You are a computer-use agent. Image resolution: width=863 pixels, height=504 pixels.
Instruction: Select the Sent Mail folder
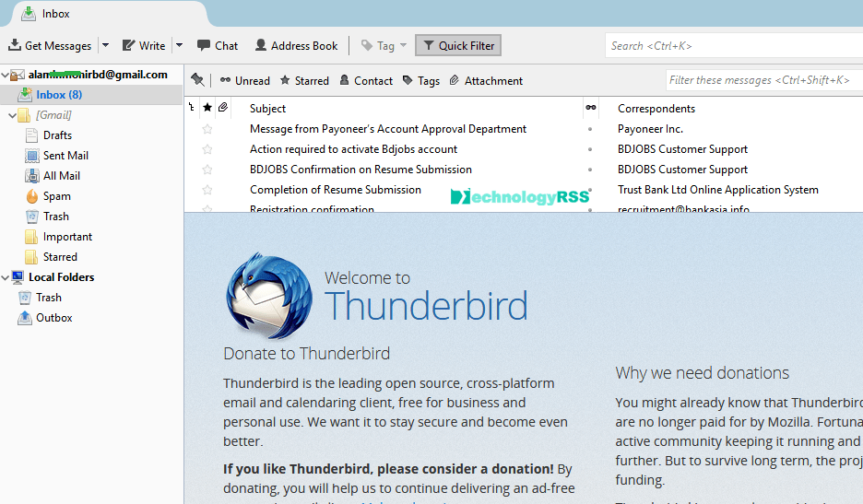[65, 156]
